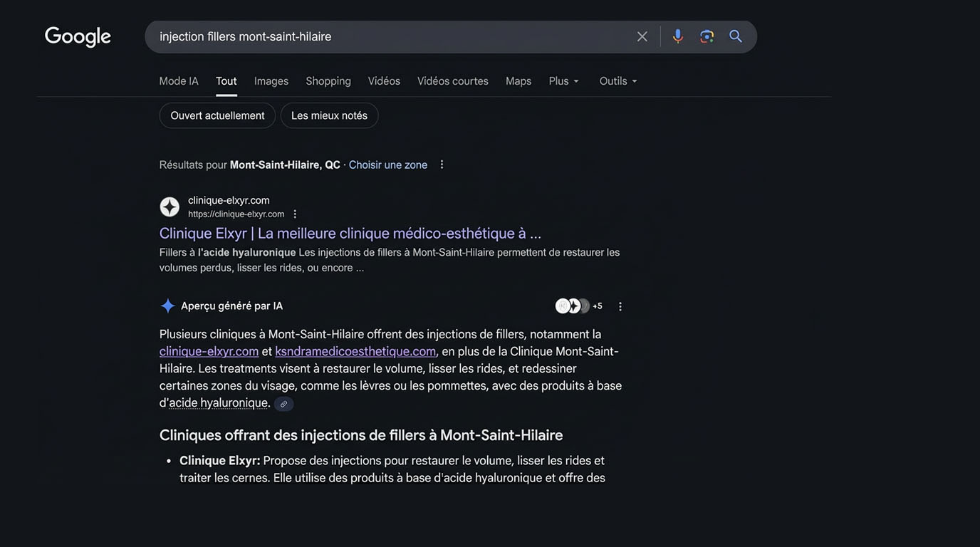
Task: Open Clinique Elxyr result title link
Action: [x=350, y=233]
